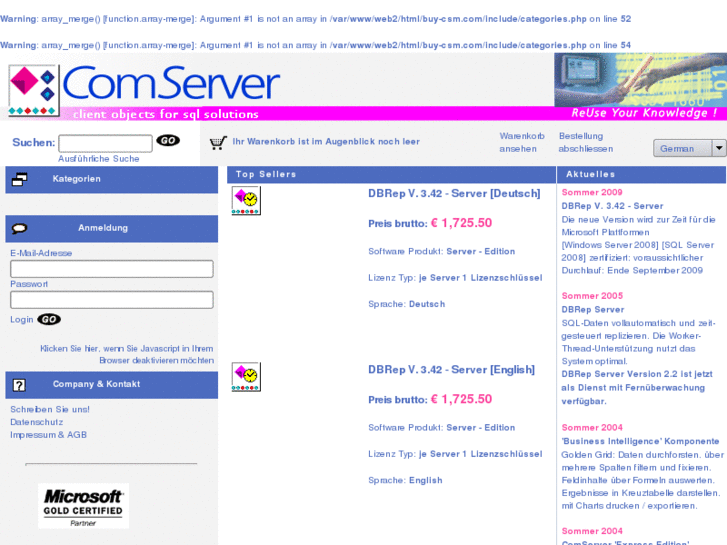The height and width of the screenshot is (545, 727).
Task: Click 'client objects for sql solutions' tagline
Action: tap(166, 114)
